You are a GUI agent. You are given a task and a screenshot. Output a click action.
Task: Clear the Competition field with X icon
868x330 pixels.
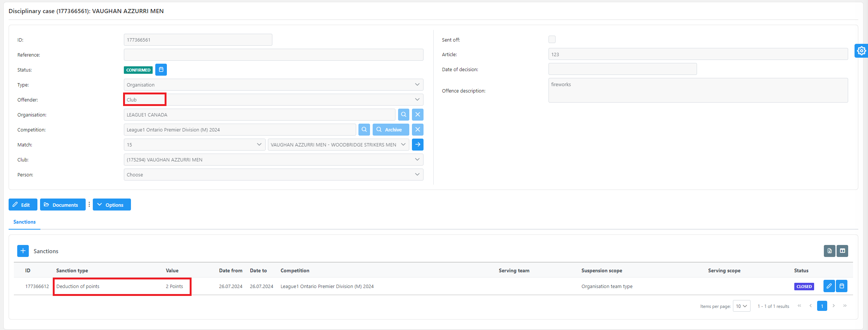(x=418, y=130)
